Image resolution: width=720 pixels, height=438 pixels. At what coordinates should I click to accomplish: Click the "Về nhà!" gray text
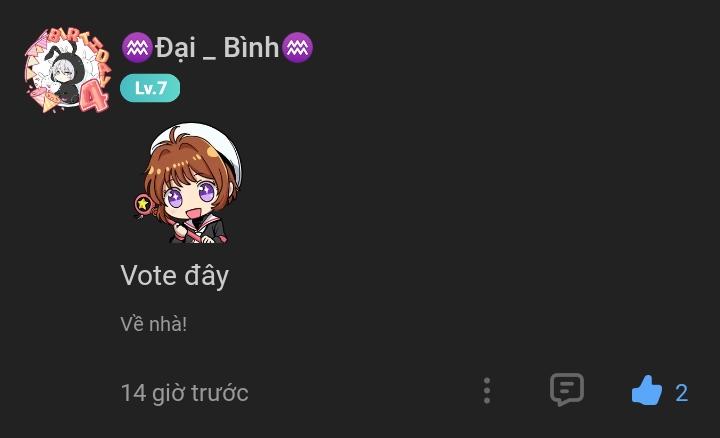coord(153,324)
